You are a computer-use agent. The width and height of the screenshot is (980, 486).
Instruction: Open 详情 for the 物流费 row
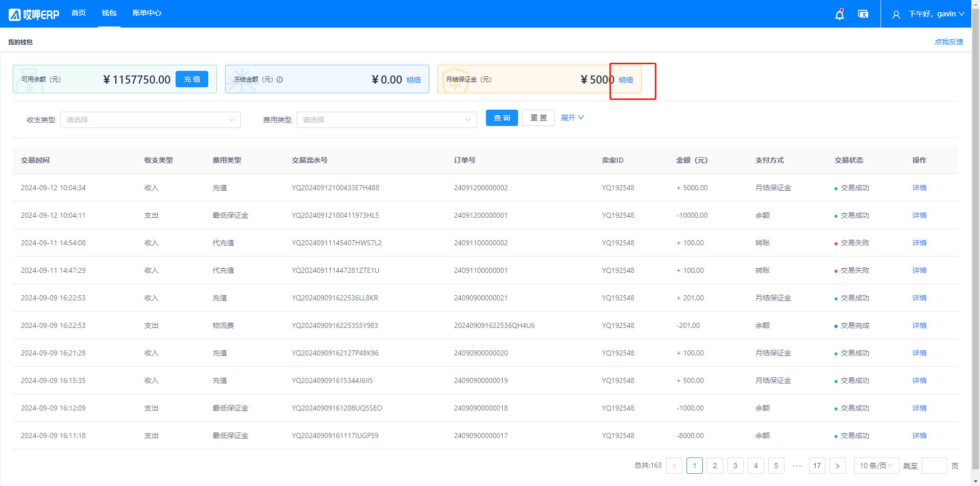coord(919,325)
